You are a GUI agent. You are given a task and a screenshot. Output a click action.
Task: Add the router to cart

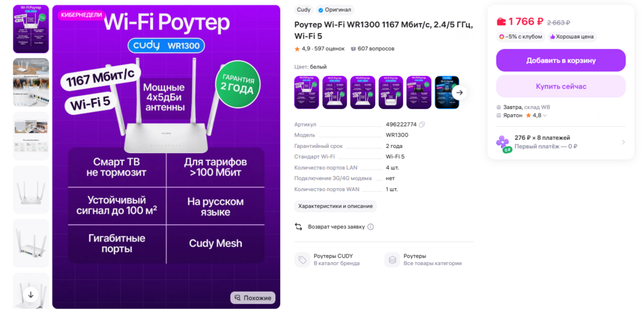pos(561,60)
